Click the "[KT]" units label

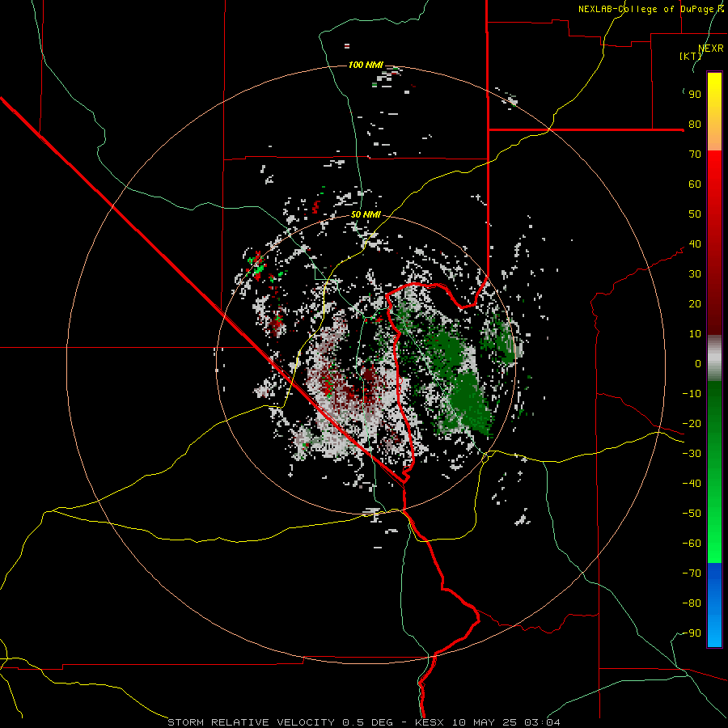[691, 56]
